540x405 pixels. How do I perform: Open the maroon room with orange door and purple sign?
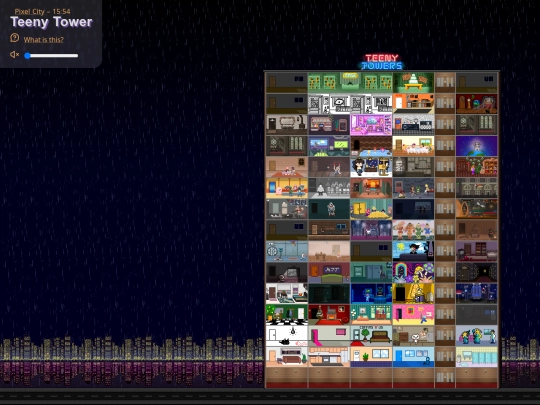(x=329, y=272)
